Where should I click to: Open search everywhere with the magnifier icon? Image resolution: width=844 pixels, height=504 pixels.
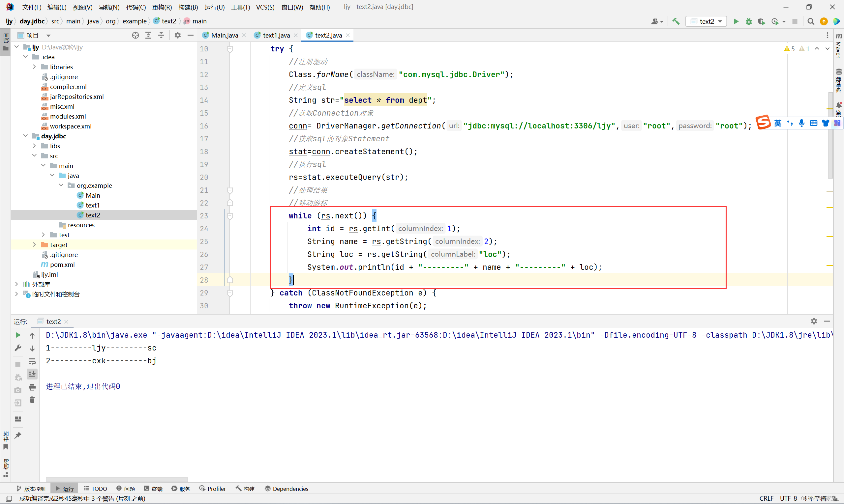(811, 21)
